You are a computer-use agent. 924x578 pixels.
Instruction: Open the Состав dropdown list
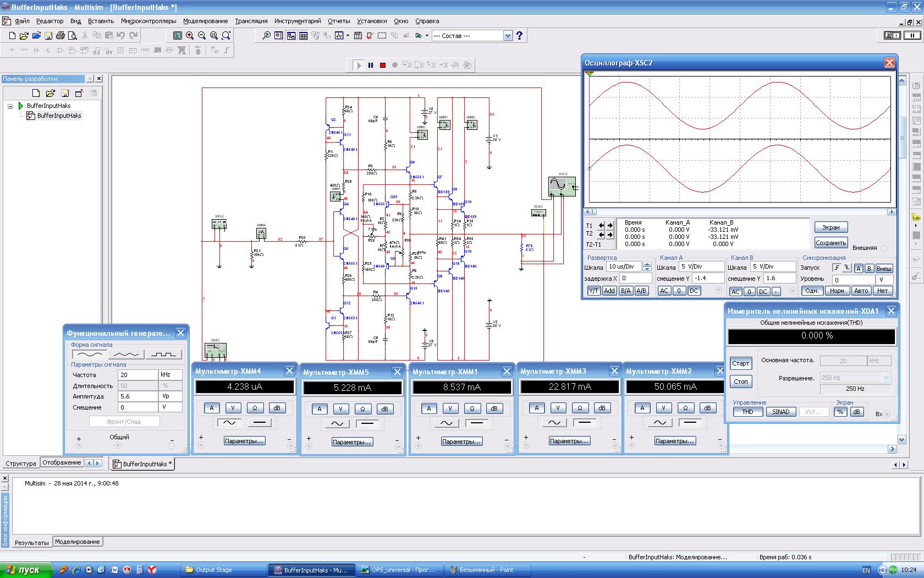[508, 36]
